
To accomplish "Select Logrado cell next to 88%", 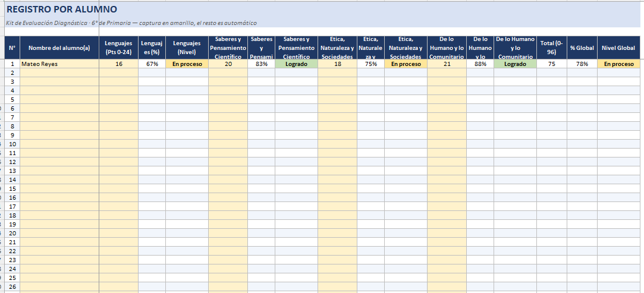I will click(x=515, y=64).
